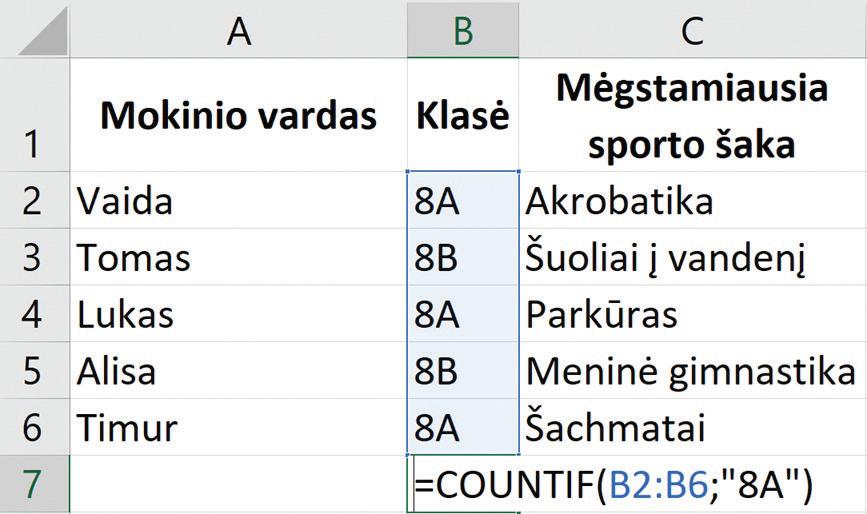Image resolution: width=867 pixels, height=514 pixels.
Task: Click the Klasė header cell
Action: (463, 115)
